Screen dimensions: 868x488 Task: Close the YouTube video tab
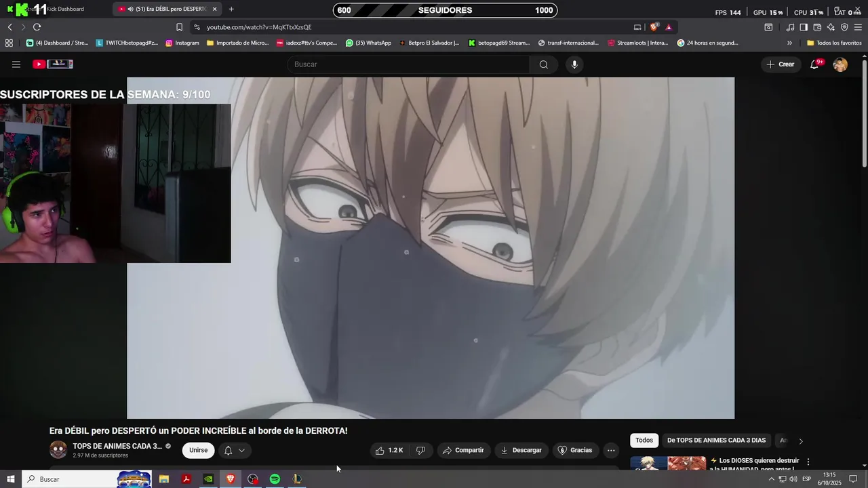[215, 9]
